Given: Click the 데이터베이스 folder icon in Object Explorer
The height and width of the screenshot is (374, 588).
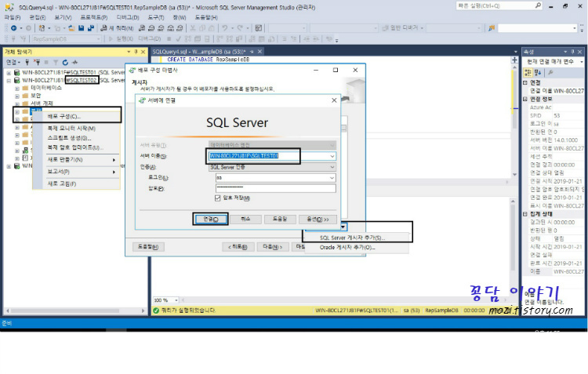Looking at the screenshot, I should pyautogui.click(x=26, y=88).
